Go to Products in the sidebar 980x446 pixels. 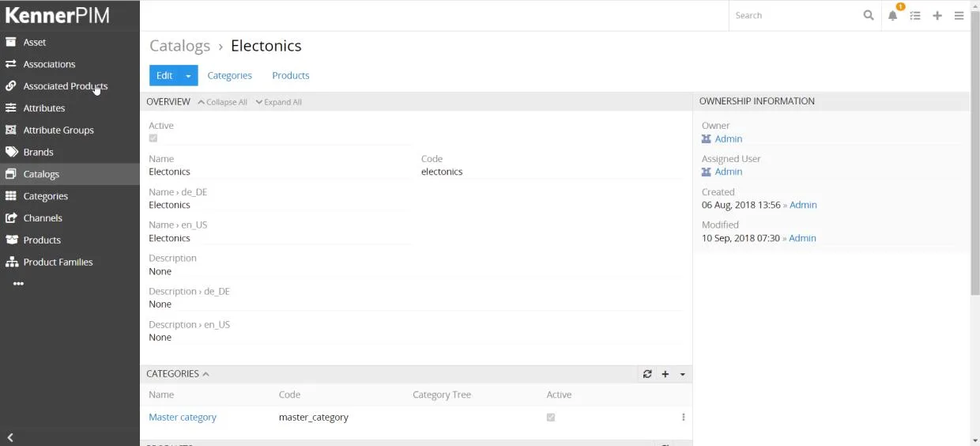pyautogui.click(x=42, y=240)
